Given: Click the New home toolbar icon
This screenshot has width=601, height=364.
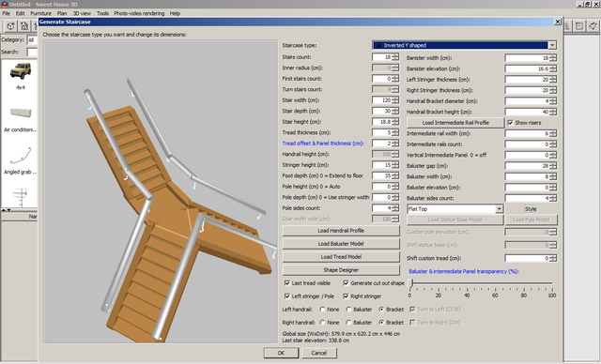Looking at the screenshot, I should pyautogui.click(x=10, y=26).
